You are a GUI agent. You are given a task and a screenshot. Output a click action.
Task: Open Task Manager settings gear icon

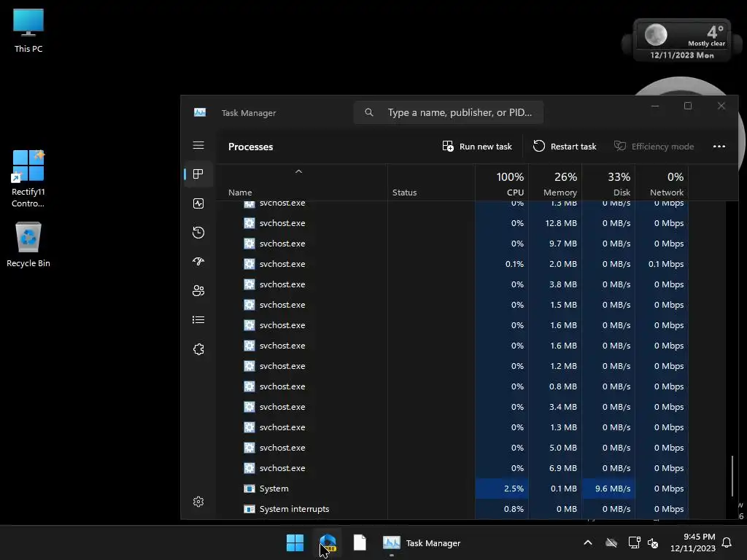click(198, 502)
